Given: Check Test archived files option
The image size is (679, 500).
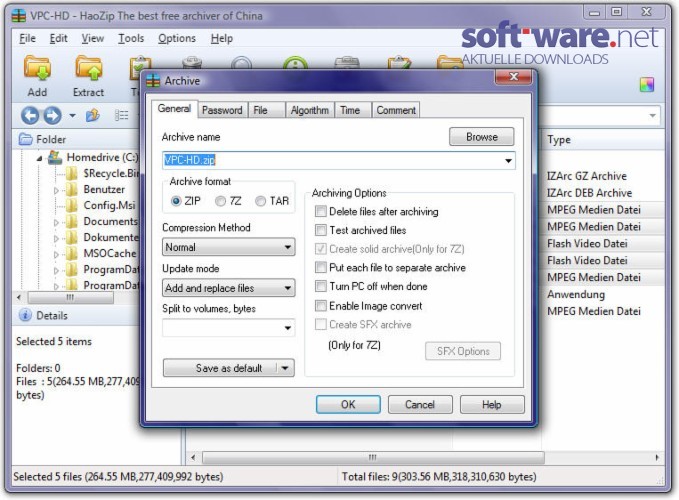Looking at the screenshot, I should [x=321, y=230].
